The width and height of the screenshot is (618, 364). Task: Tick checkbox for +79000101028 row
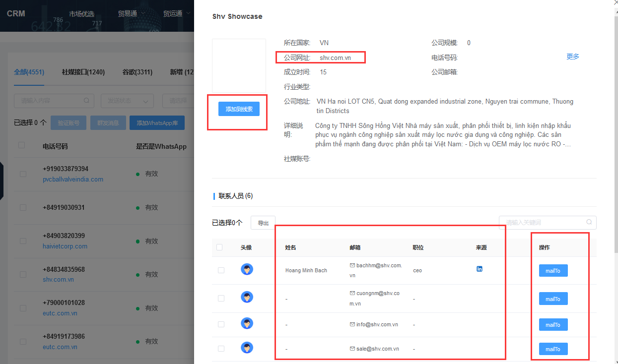23,308
